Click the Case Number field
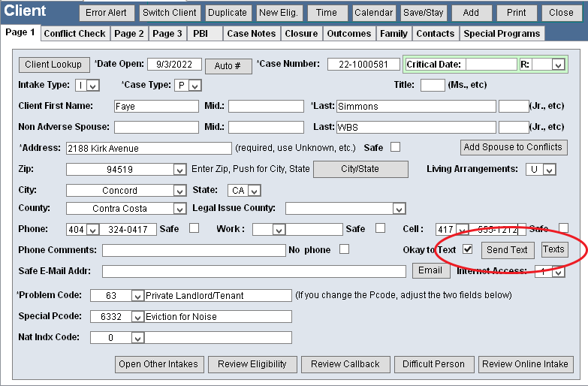Screen dimensions: 588x386 (363, 65)
